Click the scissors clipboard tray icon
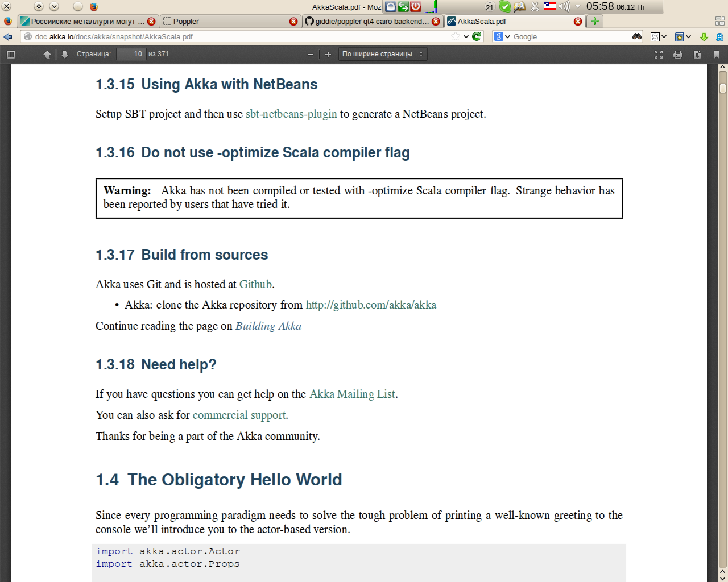Image resolution: width=728 pixels, height=582 pixels. [535, 7]
